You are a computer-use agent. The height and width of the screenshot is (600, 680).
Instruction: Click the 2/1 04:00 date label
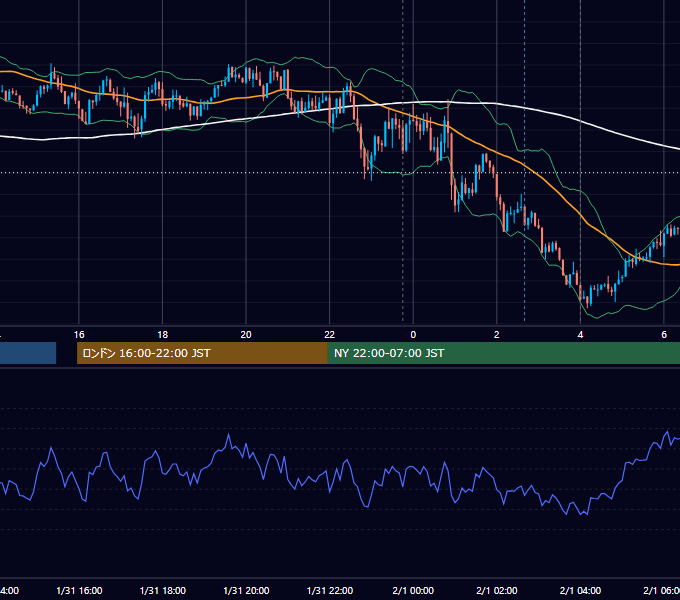[x=580, y=590]
